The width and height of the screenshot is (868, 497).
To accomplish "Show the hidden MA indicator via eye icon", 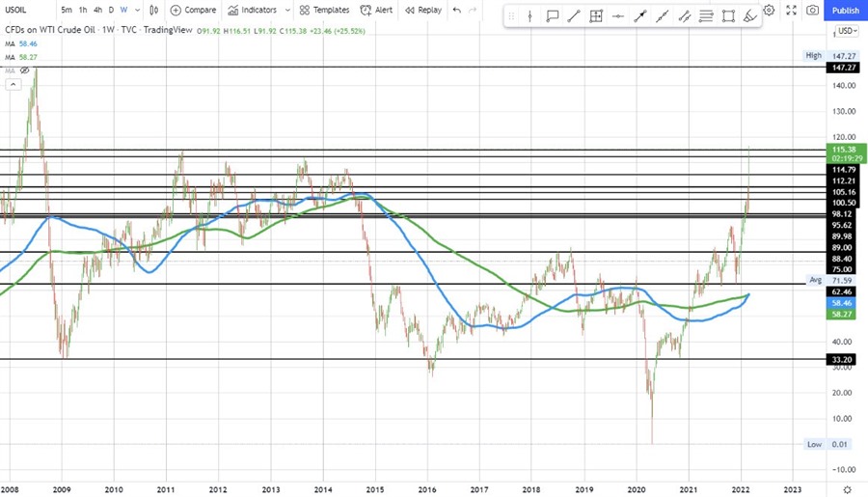I will pyautogui.click(x=24, y=70).
